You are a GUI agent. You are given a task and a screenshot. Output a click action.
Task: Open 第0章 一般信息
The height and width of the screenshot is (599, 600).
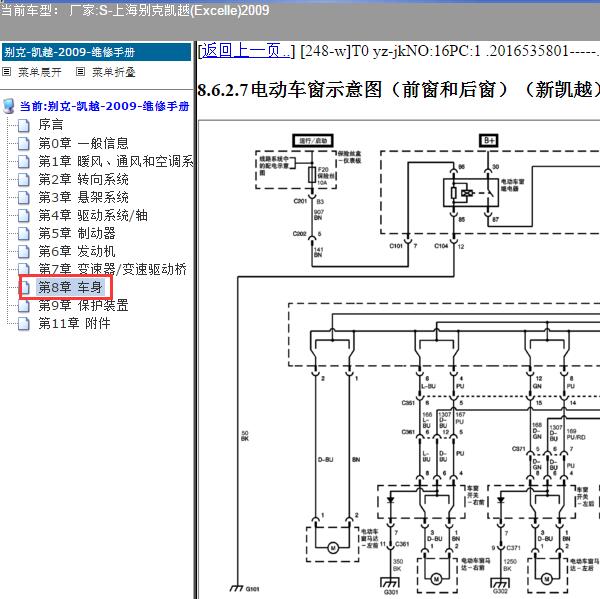point(83,143)
